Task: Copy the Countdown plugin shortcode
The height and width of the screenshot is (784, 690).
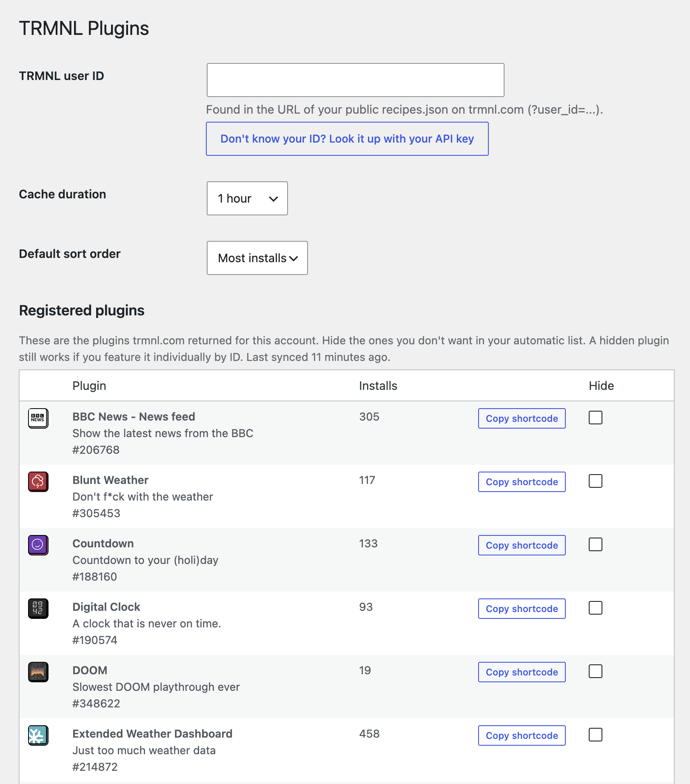Action: 522,545
